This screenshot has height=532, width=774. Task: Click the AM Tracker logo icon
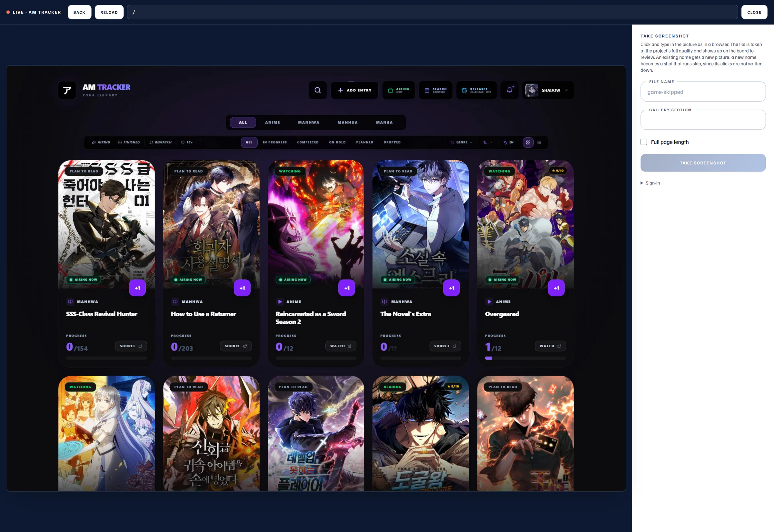pos(67,90)
